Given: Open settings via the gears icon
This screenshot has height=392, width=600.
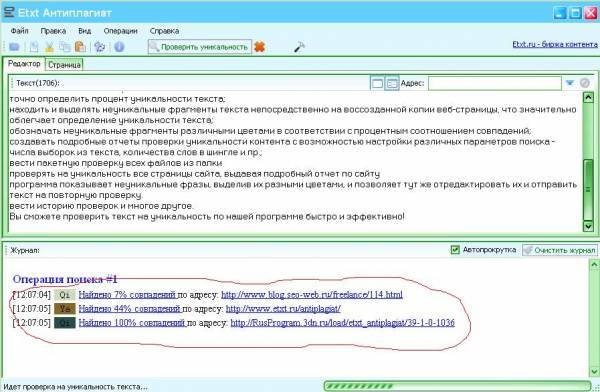Looking at the screenshot, I should [x=100, y=47].
